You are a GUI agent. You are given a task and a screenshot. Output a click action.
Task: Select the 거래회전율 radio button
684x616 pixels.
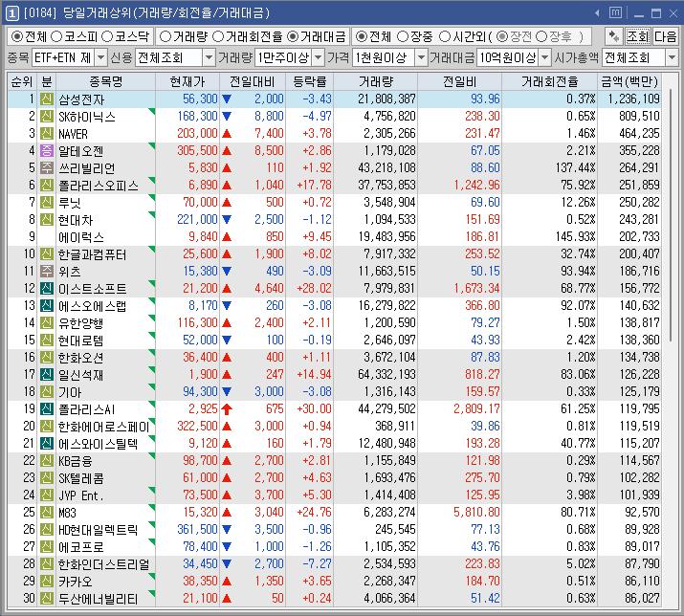point(218,36)
